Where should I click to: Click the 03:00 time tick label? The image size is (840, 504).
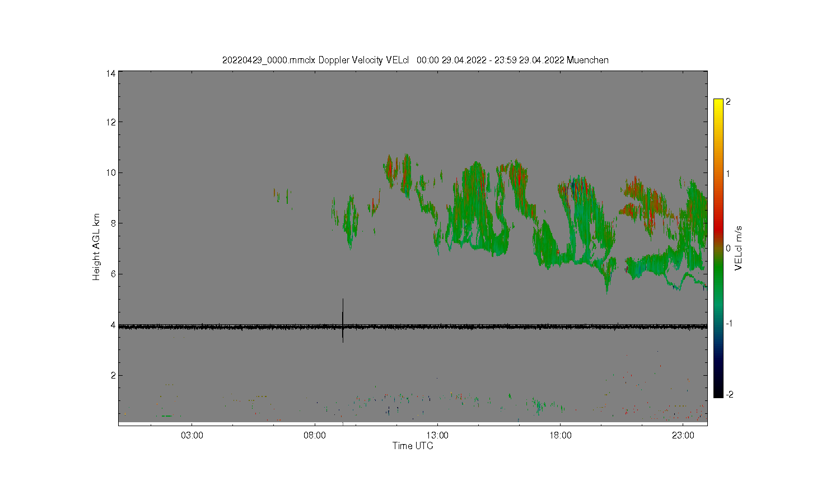[192, 435]
